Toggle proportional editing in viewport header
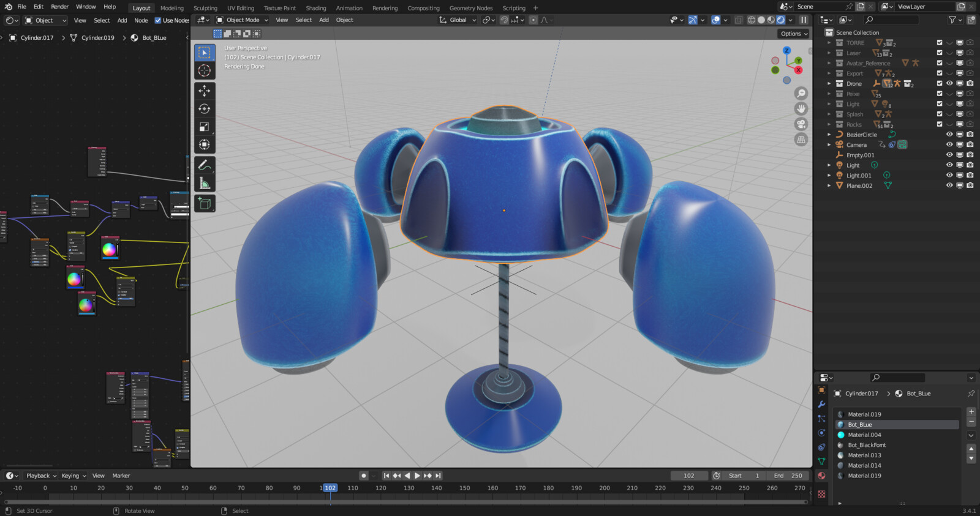 pyautogui.click(x=533, y=20)
